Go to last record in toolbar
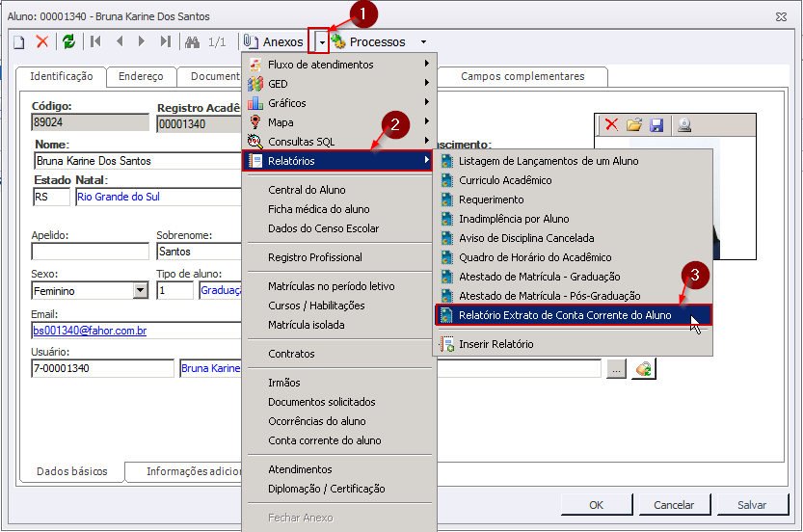This screenshot has height=532, width=803. (x=166, y=41)
